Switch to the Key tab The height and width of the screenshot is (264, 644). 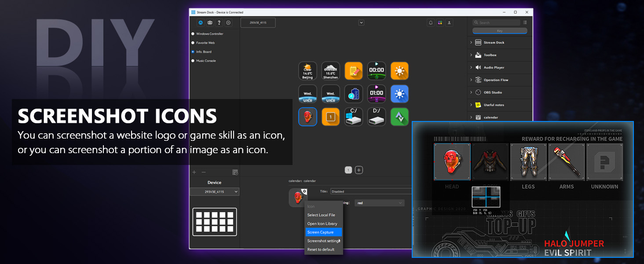pyautogui.click(x=500, y=30)
